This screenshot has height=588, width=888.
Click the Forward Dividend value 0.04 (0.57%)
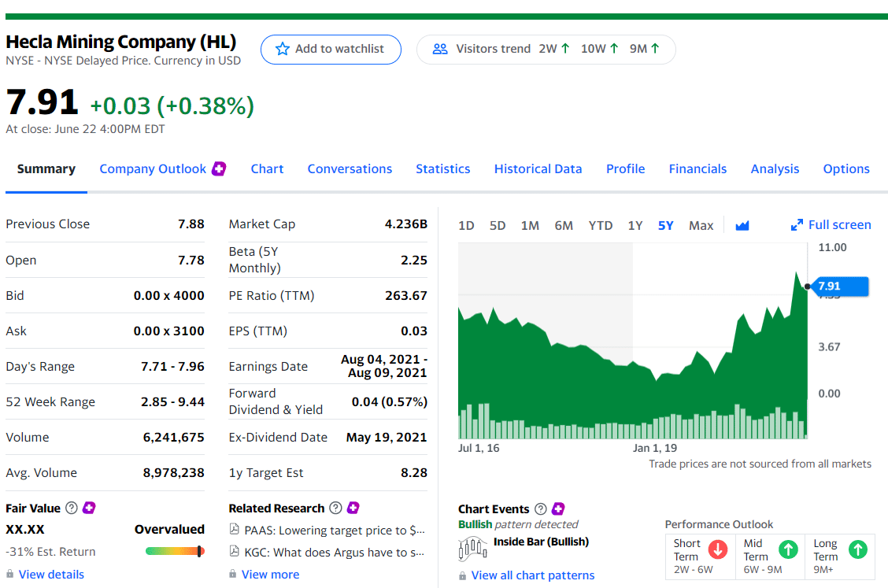point(390,401)
